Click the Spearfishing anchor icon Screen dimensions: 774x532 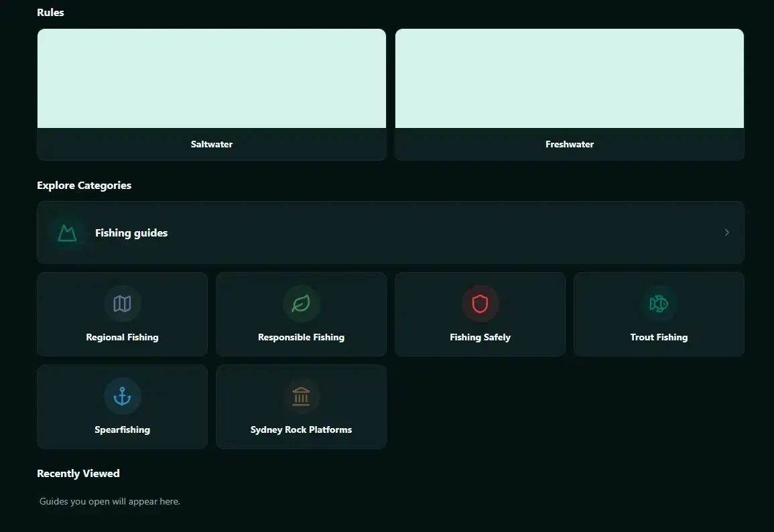pyautogui.click(x=123, y=396)
